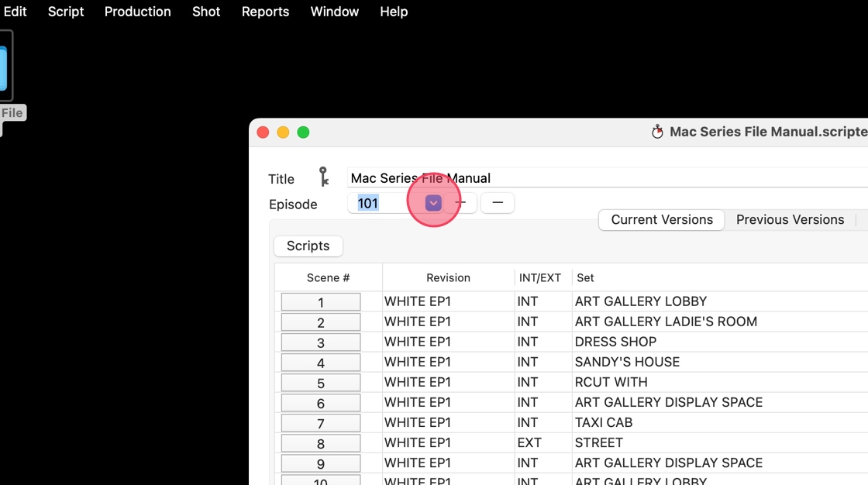Switch to Current Versions tab

(662, 220)
